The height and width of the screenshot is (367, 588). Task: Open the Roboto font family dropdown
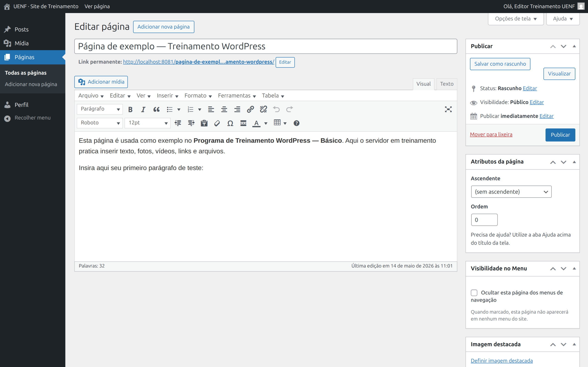tap(100, 123)
